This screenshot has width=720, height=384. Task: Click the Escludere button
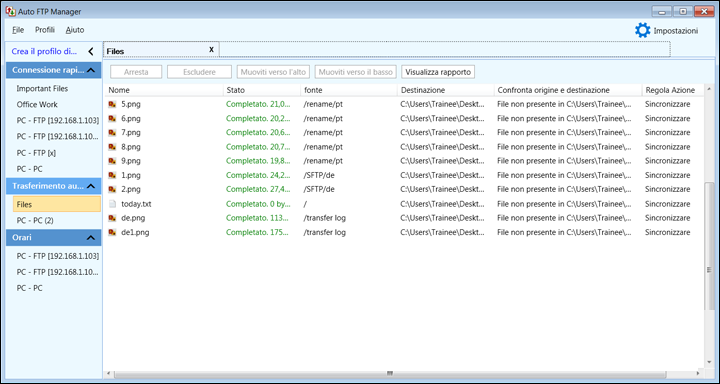pyautogui.click(x=199, y=72)
